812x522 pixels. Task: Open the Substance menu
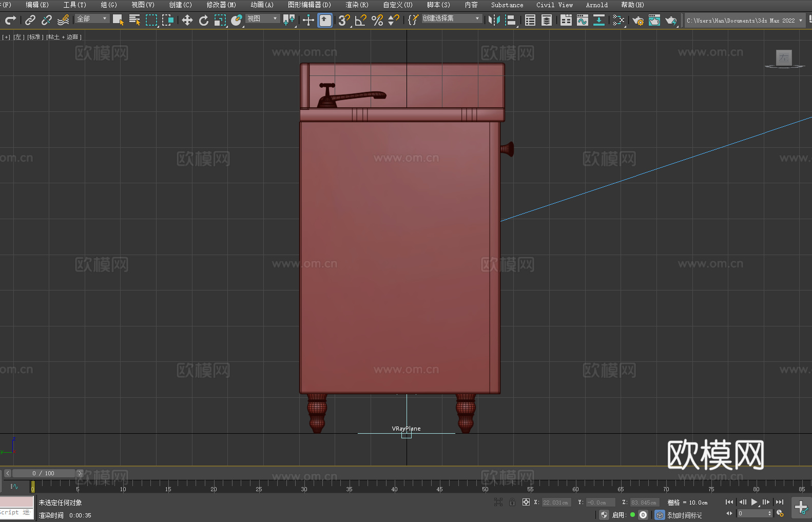(x=507, y=5)
